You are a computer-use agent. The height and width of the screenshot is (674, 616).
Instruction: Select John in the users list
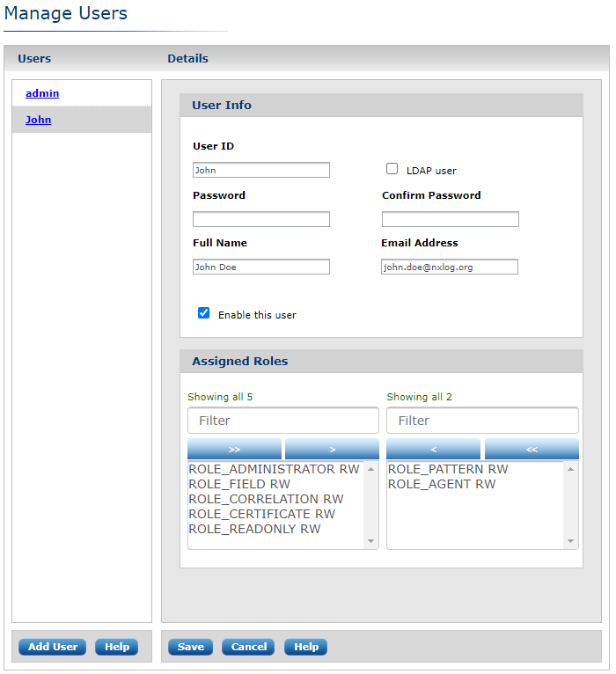pos(38,120)
